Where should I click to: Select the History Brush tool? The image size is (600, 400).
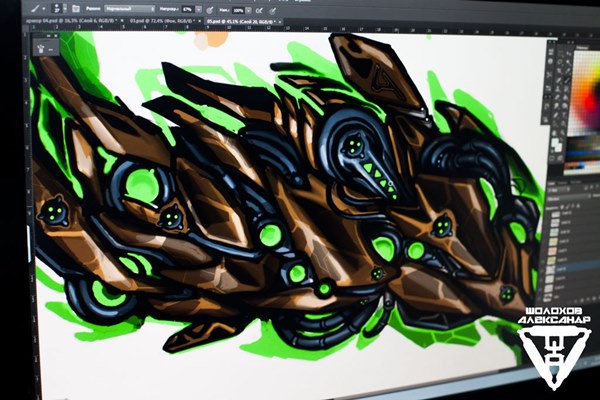(x=566, y=89)
